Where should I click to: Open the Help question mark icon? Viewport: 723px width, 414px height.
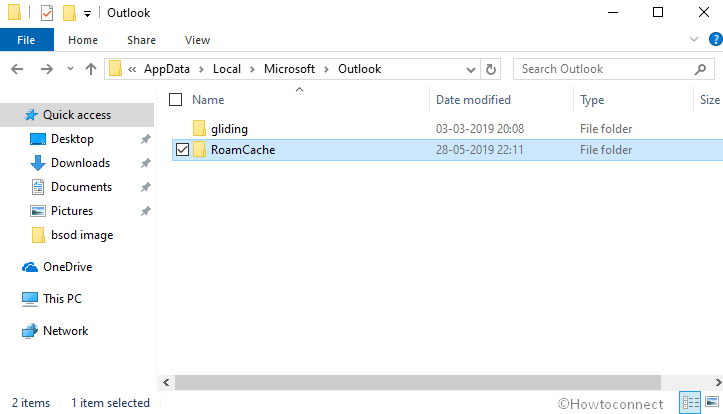coord(716,40)
